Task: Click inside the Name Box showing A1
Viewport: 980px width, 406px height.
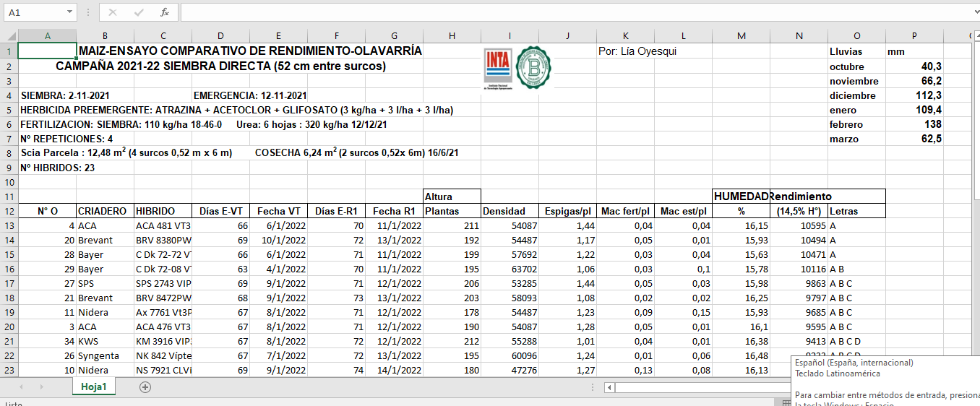Action: point(33,12)
